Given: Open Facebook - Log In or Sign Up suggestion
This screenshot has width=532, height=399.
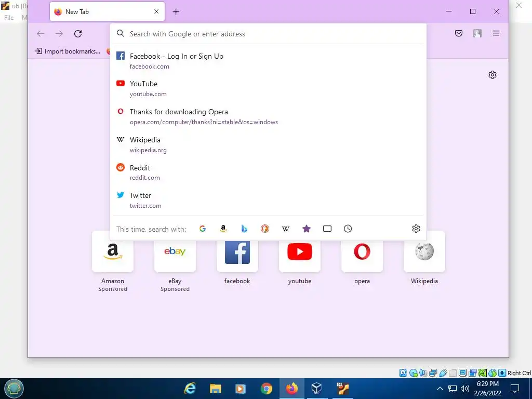Looking at the screenshot, I should coord(268,61).
